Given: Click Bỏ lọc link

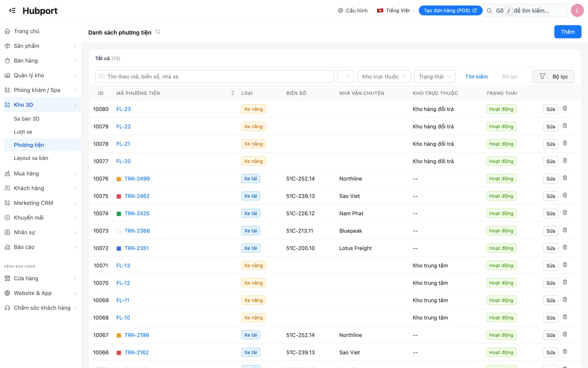Looking at the screenshot, I should 510,76.
